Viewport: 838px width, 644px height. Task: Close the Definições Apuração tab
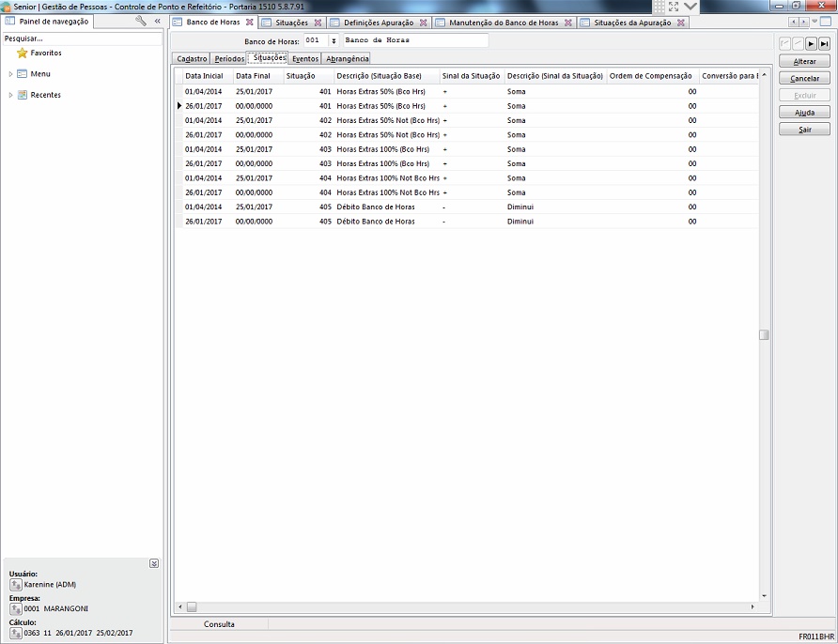click(x=423, y=23)
